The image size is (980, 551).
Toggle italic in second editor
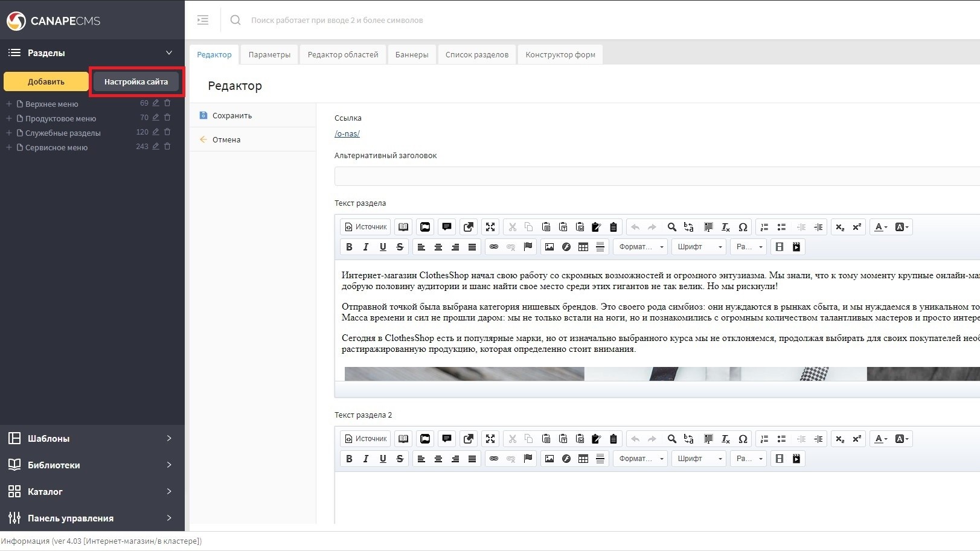click(366, 459)
